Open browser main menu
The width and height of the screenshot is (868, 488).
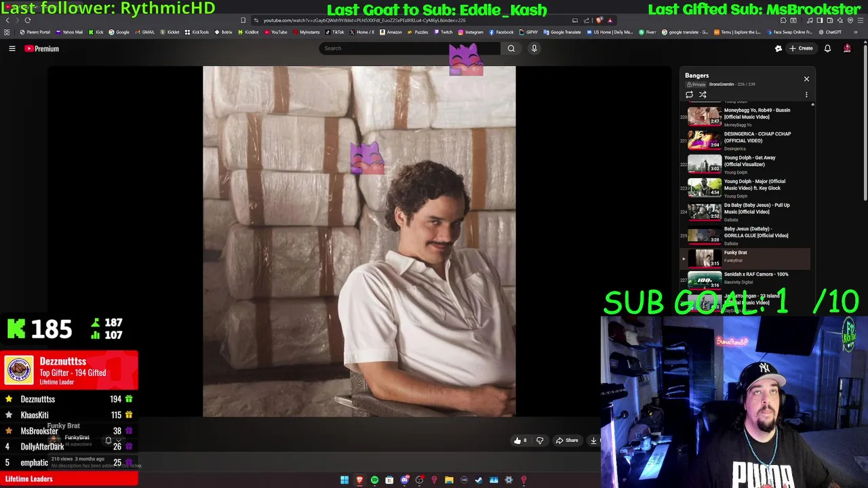pos(861,20)
